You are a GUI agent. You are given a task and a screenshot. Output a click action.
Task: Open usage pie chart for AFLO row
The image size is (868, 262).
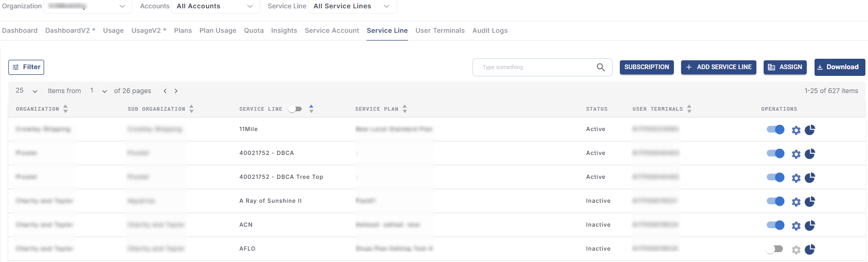tap(810, 250)
